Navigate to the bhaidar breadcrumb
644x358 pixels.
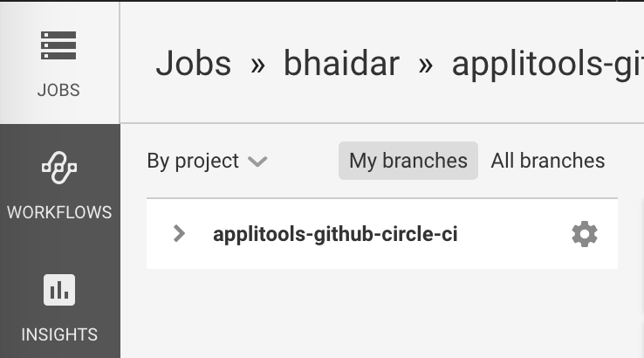341,64
